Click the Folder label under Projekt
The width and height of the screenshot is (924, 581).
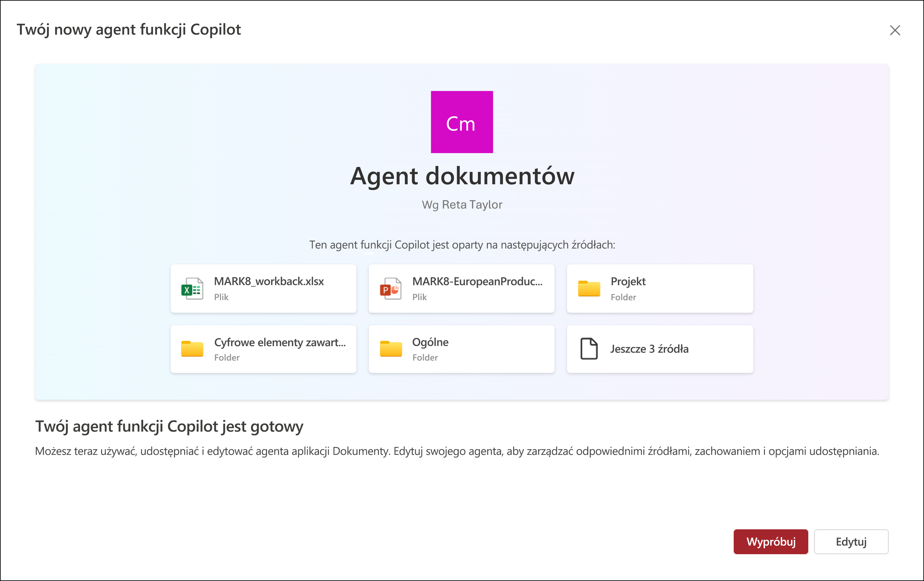[x=623, y=297]
